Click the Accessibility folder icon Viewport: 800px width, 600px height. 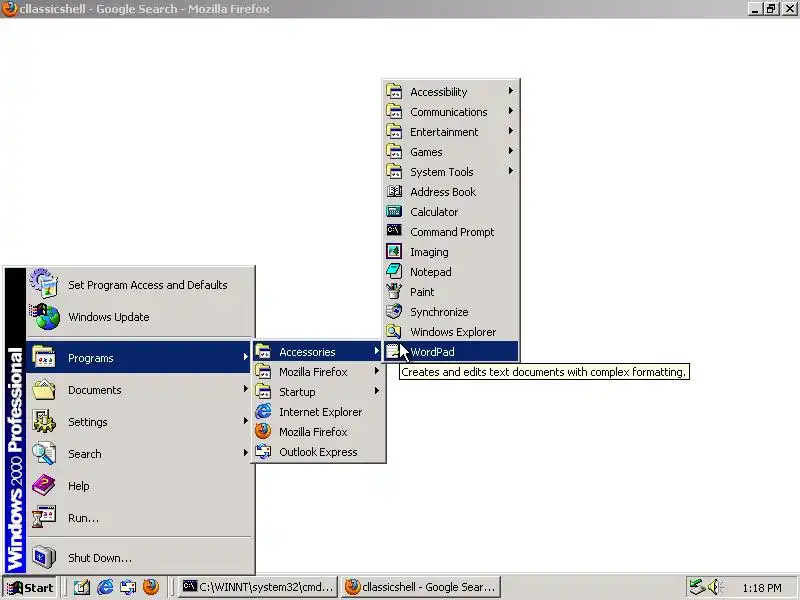point(393,91)
